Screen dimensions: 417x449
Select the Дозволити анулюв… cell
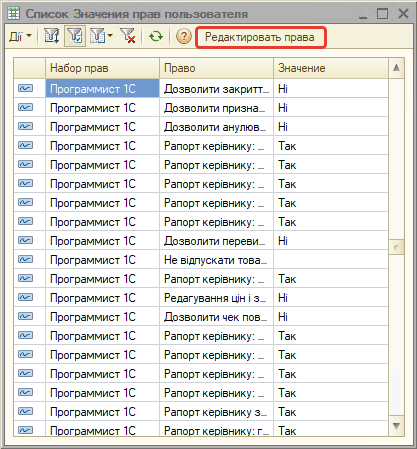coord(216,127)
